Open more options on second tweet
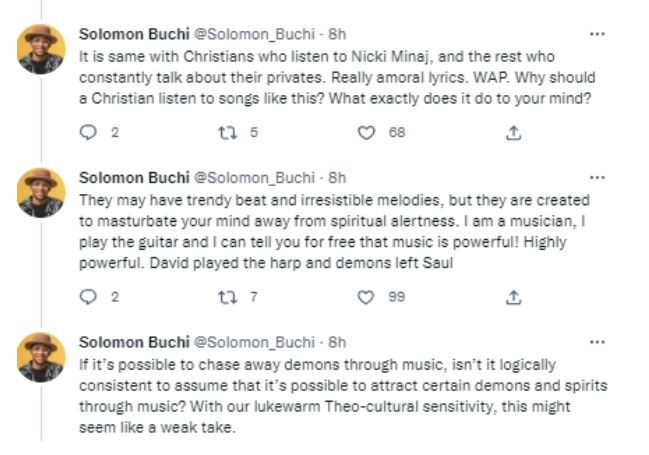 (597, 178)
